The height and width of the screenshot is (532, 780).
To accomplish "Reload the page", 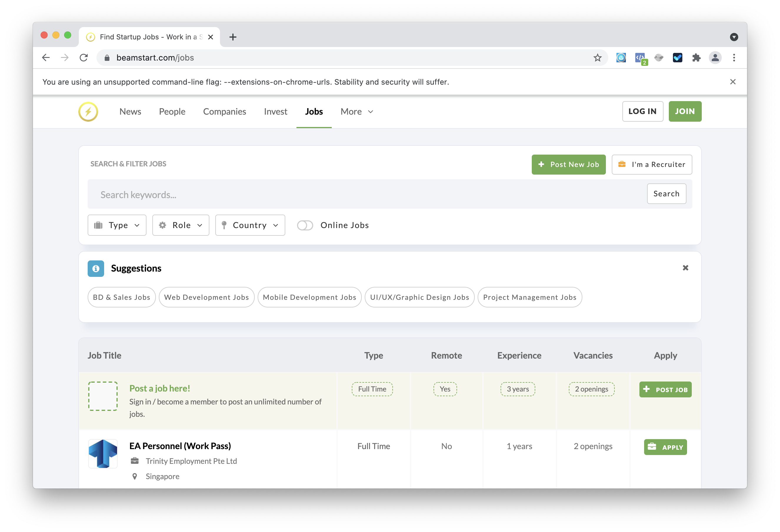I will coord(84,58).
